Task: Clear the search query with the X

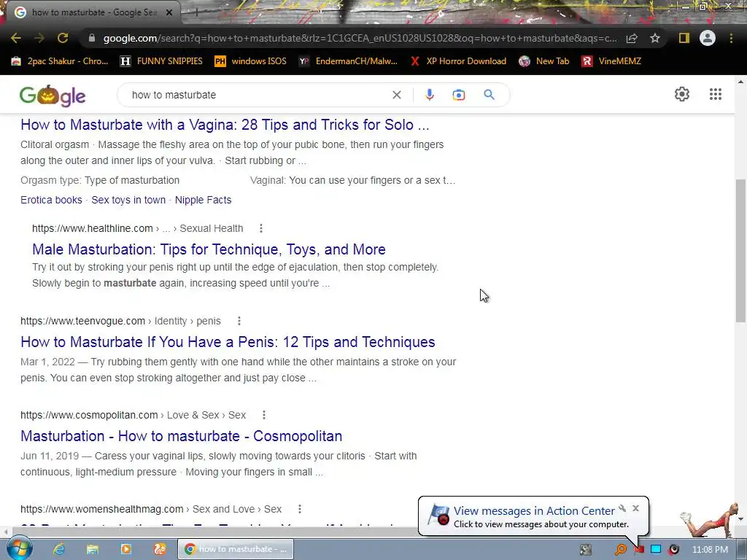Action: pos(396,95)
